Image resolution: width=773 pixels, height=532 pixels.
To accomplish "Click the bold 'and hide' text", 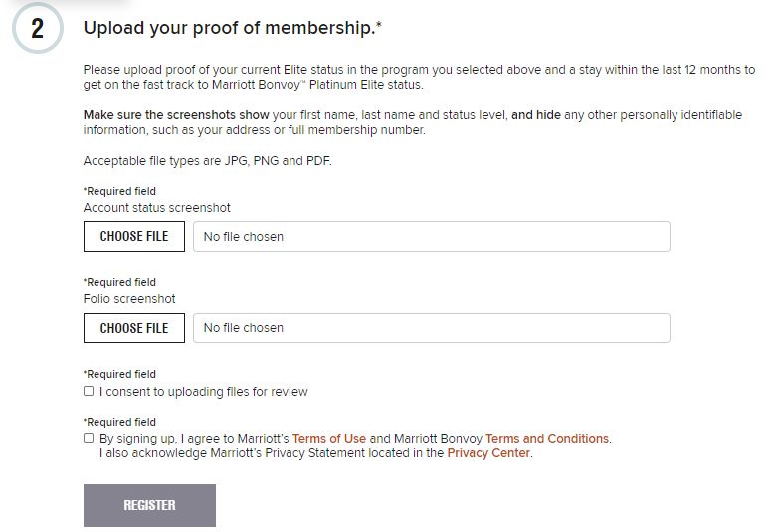I will 536,115.
